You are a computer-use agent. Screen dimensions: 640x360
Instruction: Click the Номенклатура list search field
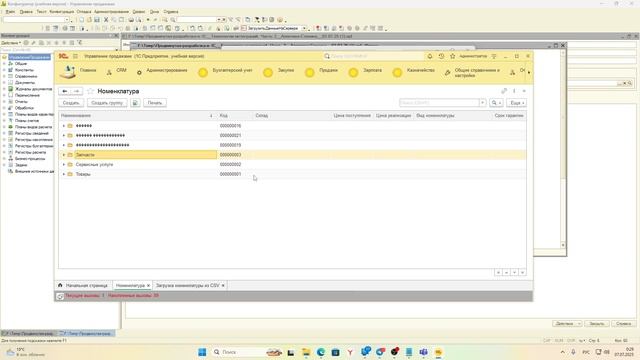point(439,103)
